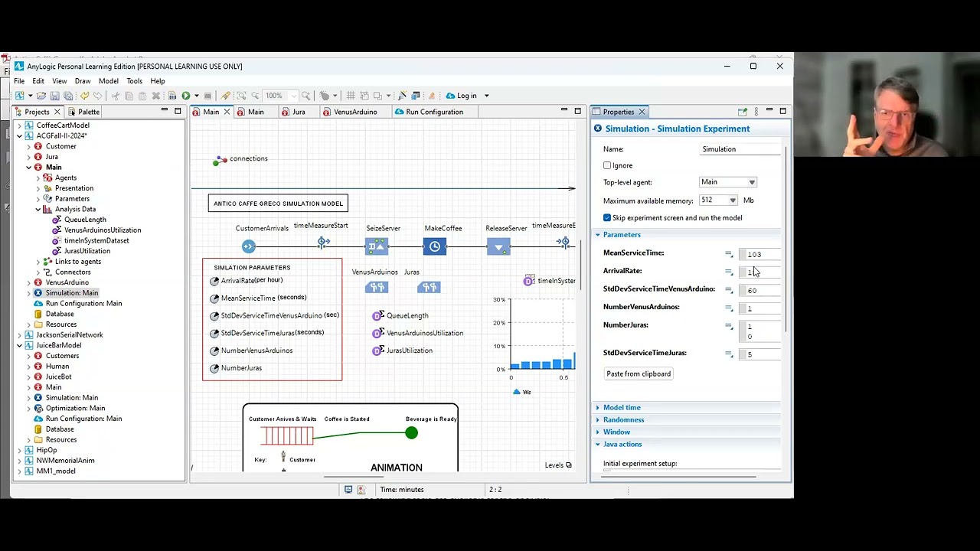Select Simulation: Main under ACGFall-II-2024
Viewport: 980px width, 551px height.
71,293
